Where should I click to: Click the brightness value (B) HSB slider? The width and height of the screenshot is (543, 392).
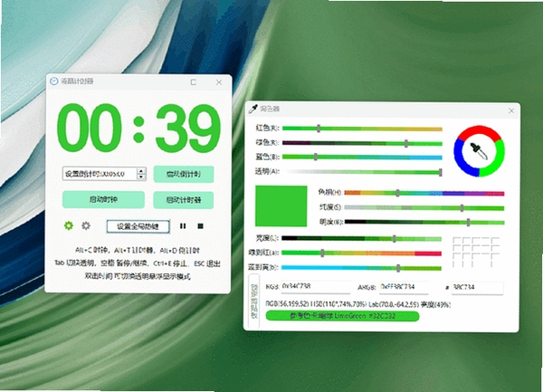424,223
